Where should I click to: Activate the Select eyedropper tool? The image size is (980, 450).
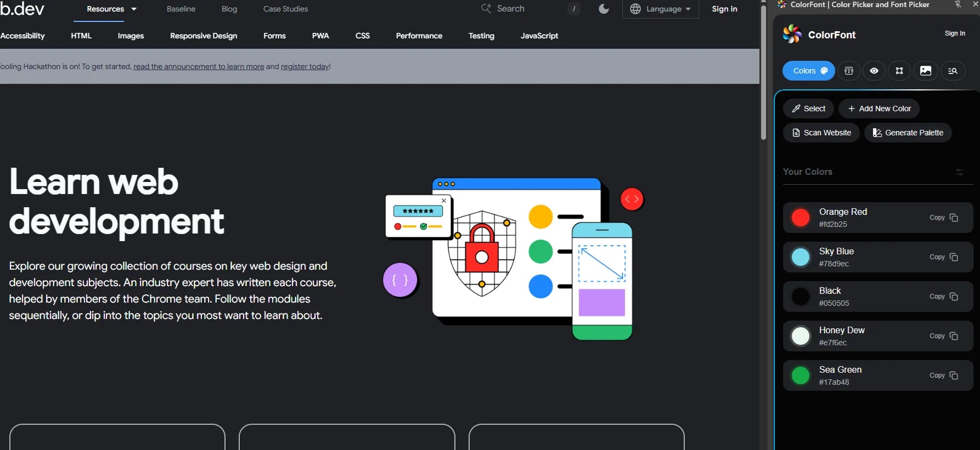pos(808,109)
